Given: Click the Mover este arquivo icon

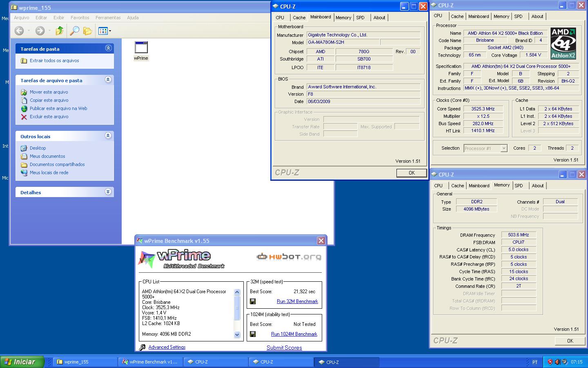Looking at the screenshot, I should (24, 92).
